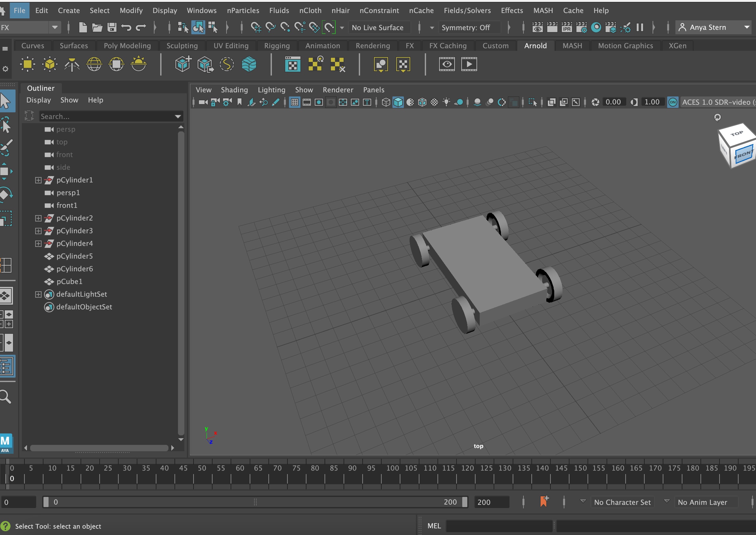Screen dimensions: 756x535
Task: Toggle the viewport grid display button
Action: (295, 102)
